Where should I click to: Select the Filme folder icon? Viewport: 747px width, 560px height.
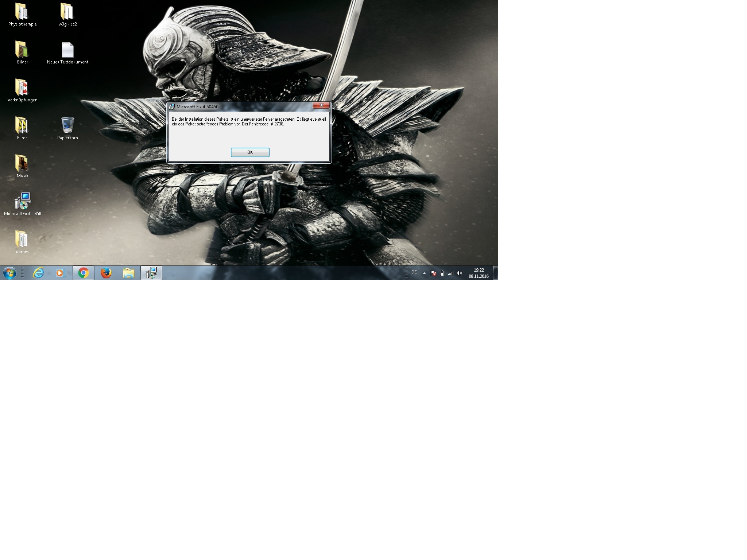pyautogui.click(x=22, y=128)
